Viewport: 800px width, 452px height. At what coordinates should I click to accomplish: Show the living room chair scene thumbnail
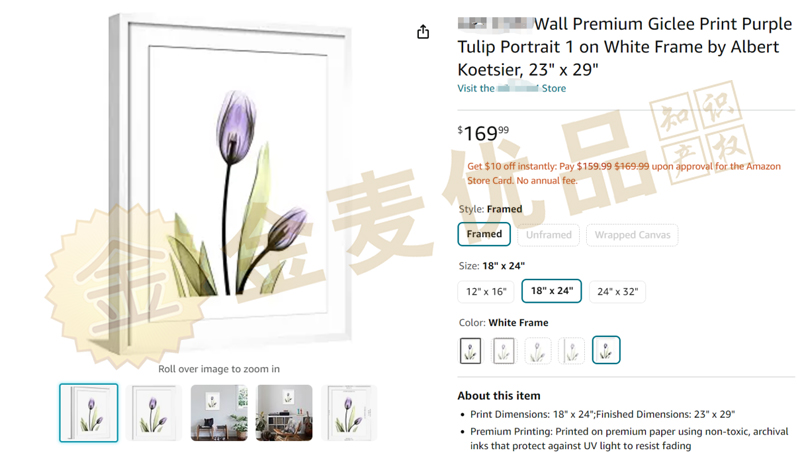pyautogui.click(x=219, y=413)
